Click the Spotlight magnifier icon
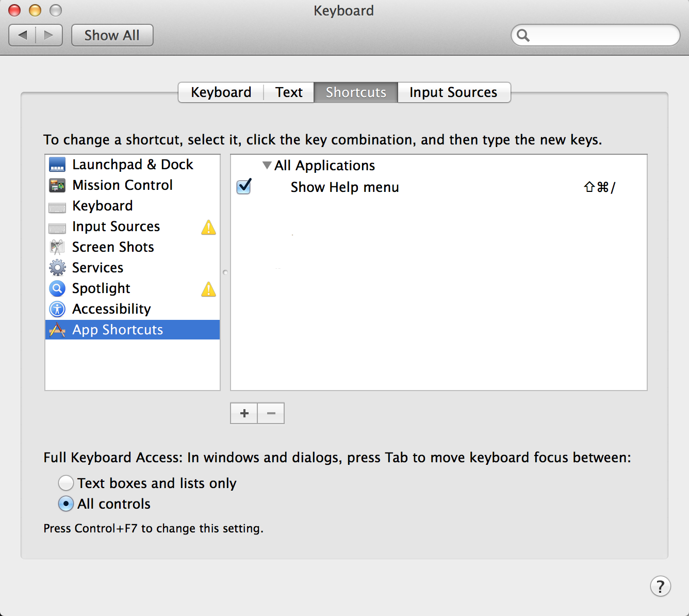The height and width of the screenshot is (616, 689). pyautogui.click(x=57, y=288)
